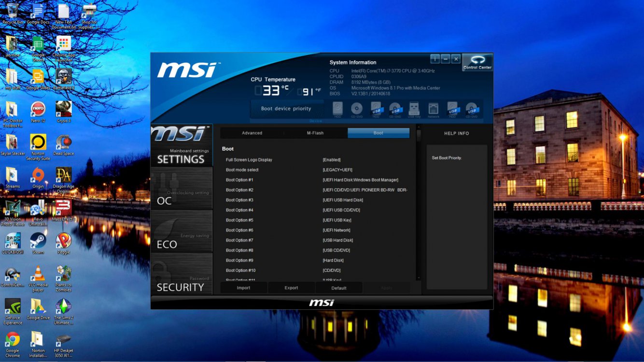This screenshot has height=362, width=644.
Task: Select the PC-Doctor Toolbox desktop icon
Action: click(x=13, y=115)
